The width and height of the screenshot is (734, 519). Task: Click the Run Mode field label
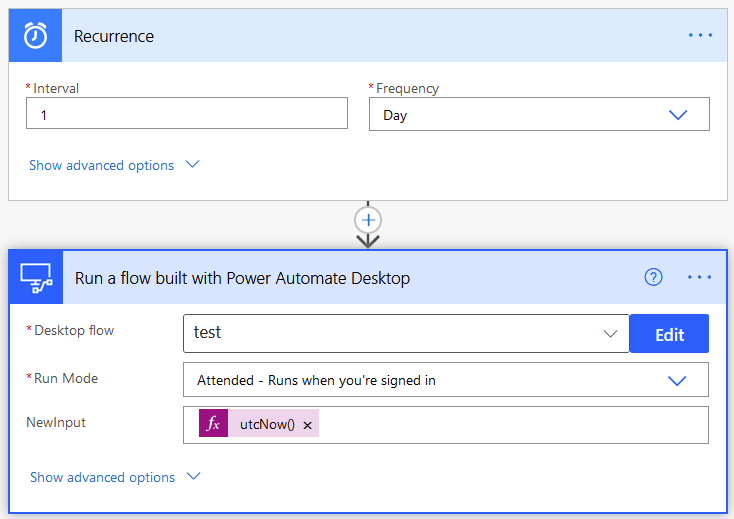[66, 378]
